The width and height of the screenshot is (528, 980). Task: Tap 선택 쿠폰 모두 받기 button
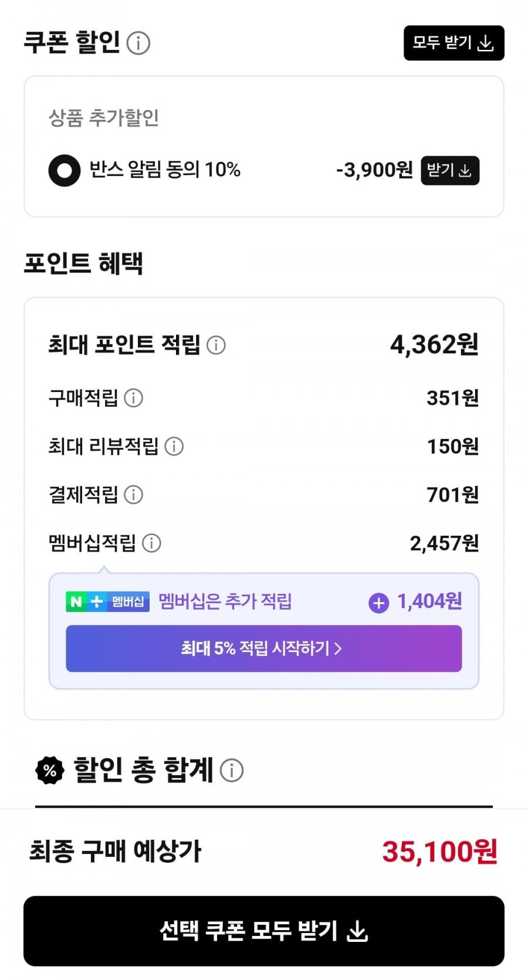click(x=264, y=931)
